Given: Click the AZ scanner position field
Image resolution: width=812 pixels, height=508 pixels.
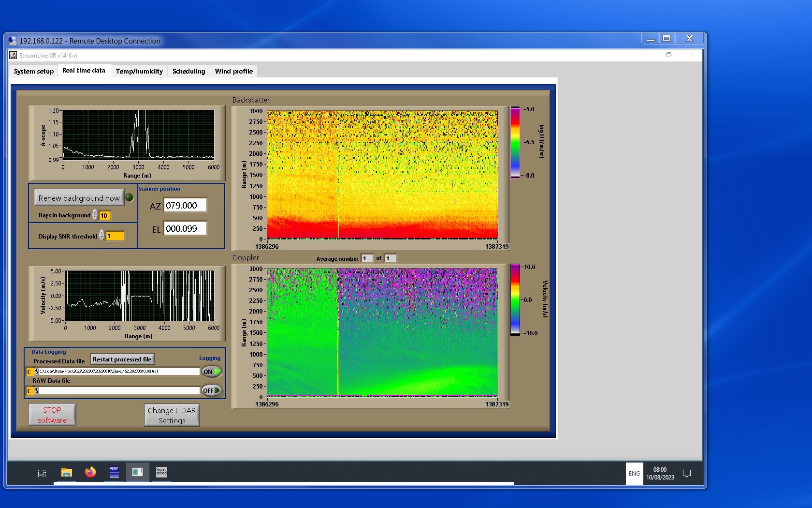Looking at the screenshot, I should [x=185, y=205].
